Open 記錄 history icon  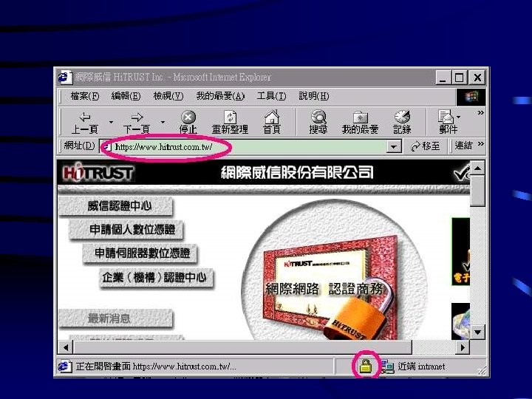tap(402, 123)
